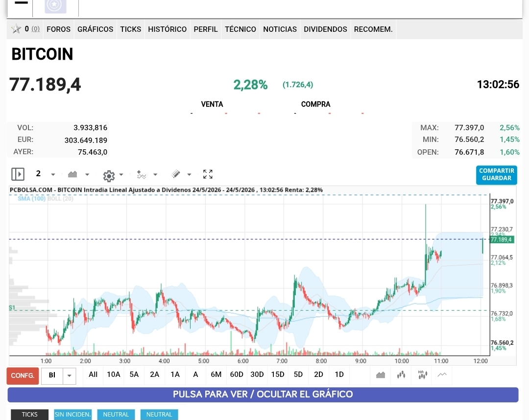Viewport: 529px width, 420px height.
Task: Click the MAX value 77.397,0
Action: point(469,128)
